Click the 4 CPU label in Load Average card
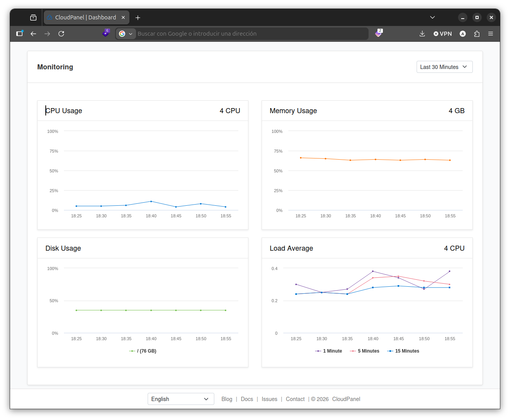The image size is (510, 420). coord(454,248)
